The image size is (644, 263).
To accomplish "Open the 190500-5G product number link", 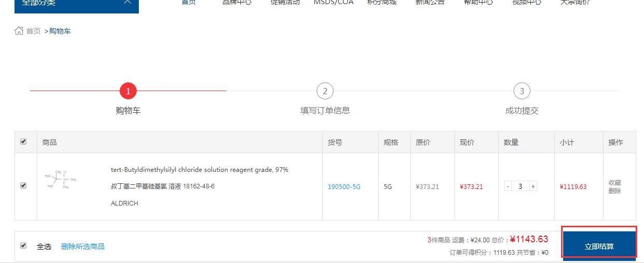I will pos(344,186).
